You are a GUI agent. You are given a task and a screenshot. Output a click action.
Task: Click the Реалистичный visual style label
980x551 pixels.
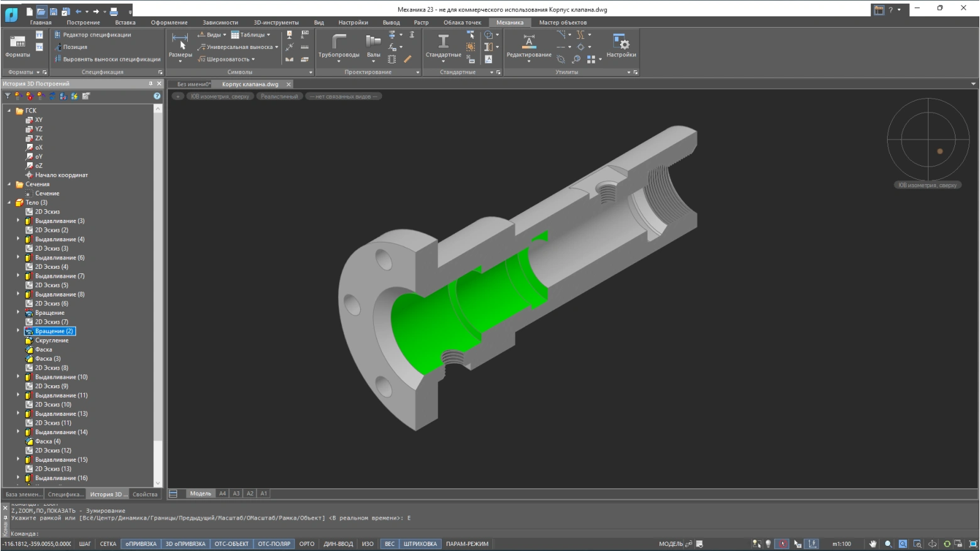pyautogui.click(x=279, y=97)
